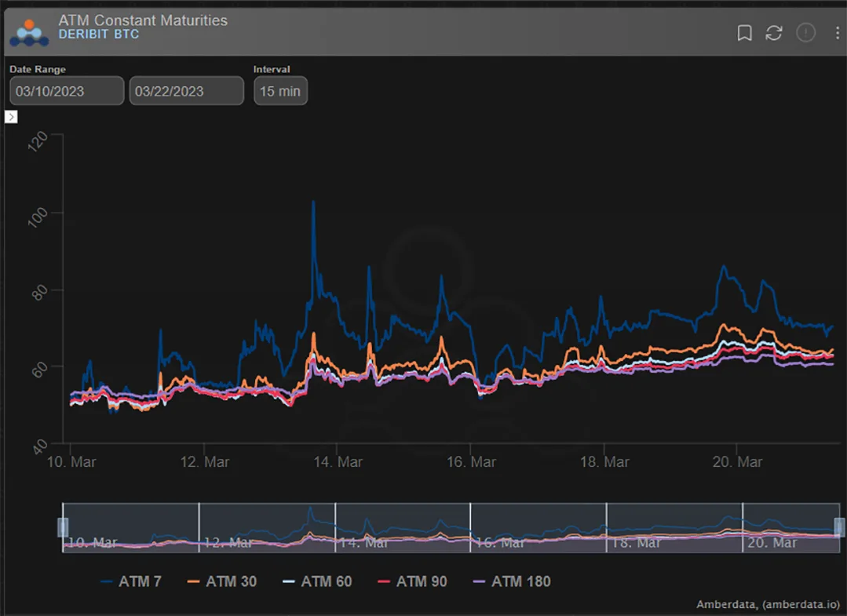Viewport: 847px width, 616px height.
Task: Click the 12. Mar x-axis label
Action: [205, 462]
